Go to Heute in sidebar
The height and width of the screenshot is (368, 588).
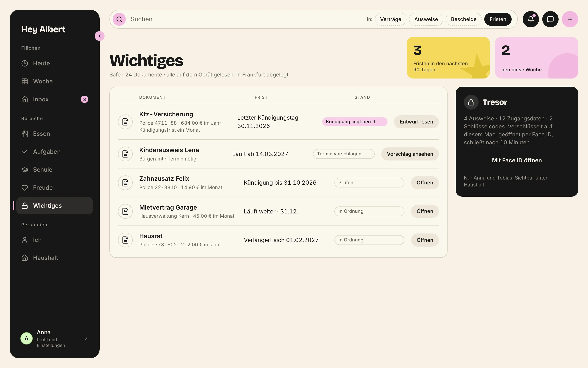[55, 63]
